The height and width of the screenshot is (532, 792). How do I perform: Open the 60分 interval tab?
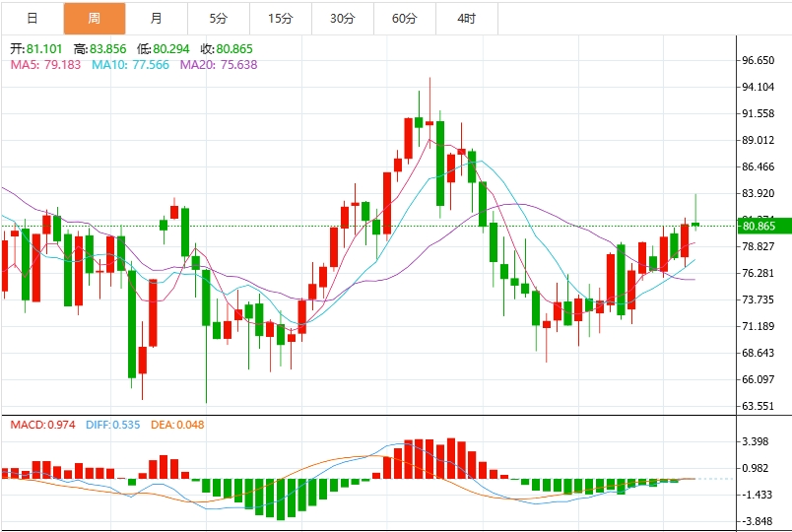[x=405, y=19]
